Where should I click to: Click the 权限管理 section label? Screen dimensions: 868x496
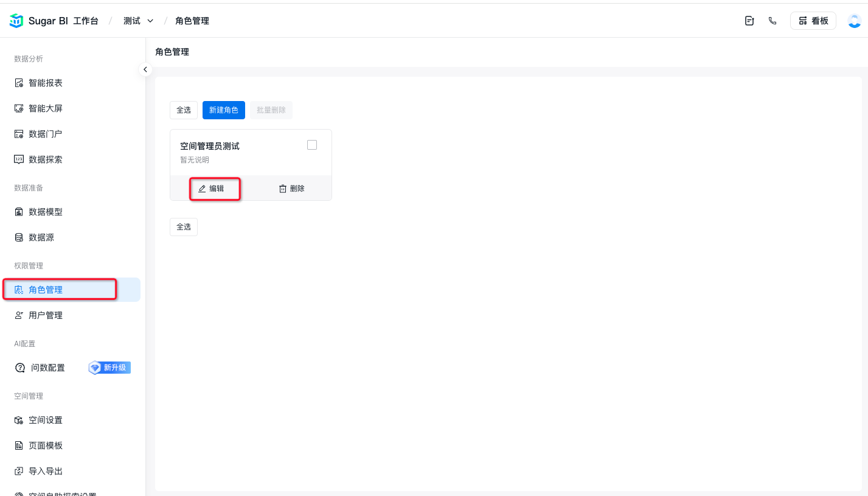pos(29,266)
